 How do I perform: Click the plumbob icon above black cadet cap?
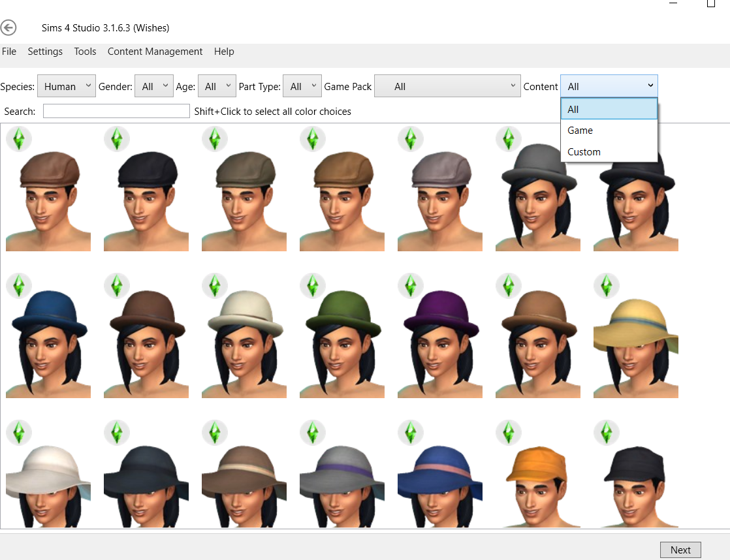point(606,433)
